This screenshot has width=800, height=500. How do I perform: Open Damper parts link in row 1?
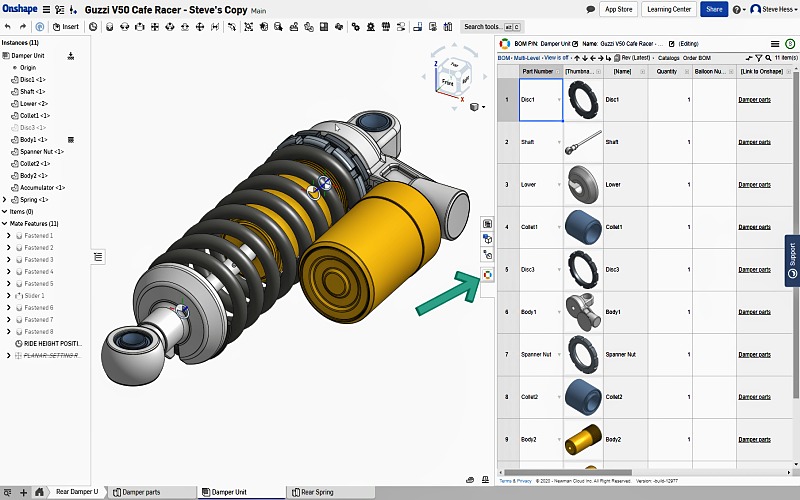coord(754,100)
